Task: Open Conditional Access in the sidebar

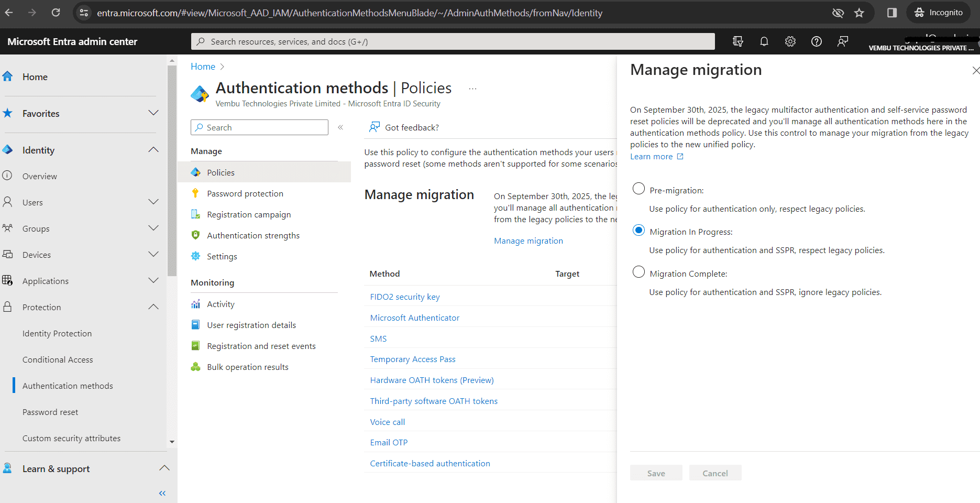Action: tap(58, 359)
